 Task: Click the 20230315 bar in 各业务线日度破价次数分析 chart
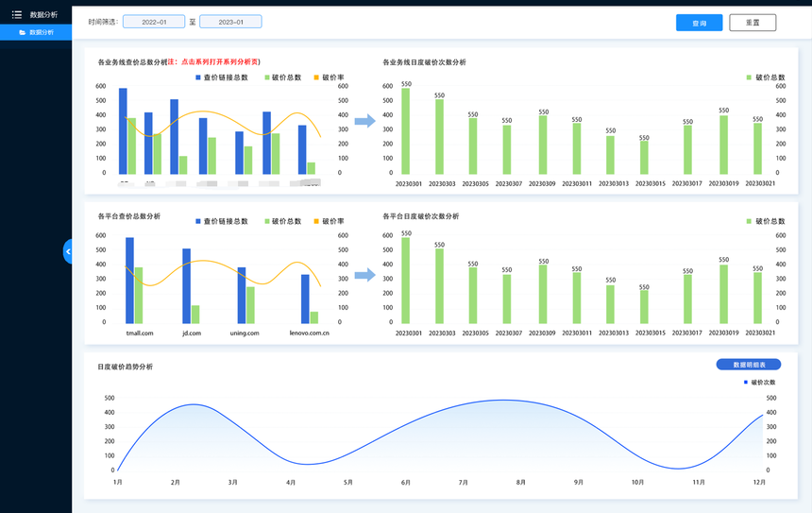point(644,158)
